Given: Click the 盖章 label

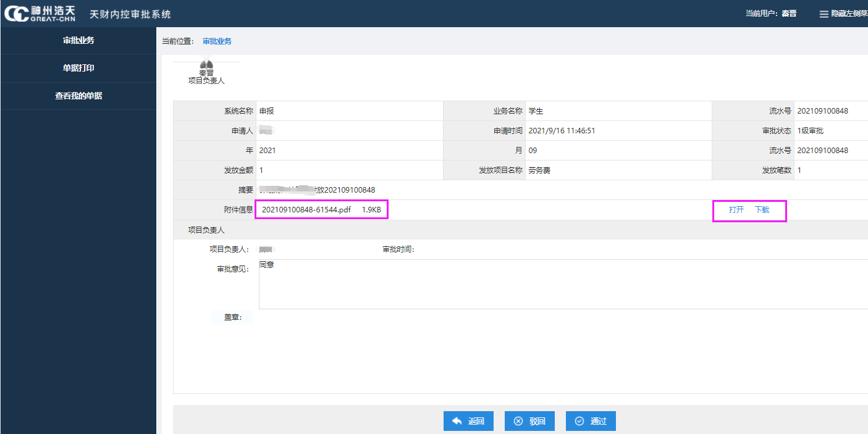Looking at the screenshot, I should tap(233, 317).
